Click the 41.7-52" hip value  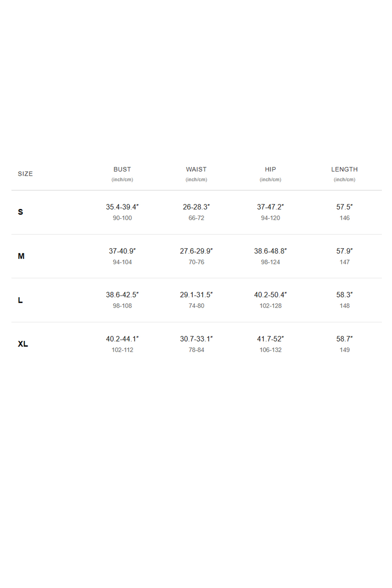tap(271, 339)
